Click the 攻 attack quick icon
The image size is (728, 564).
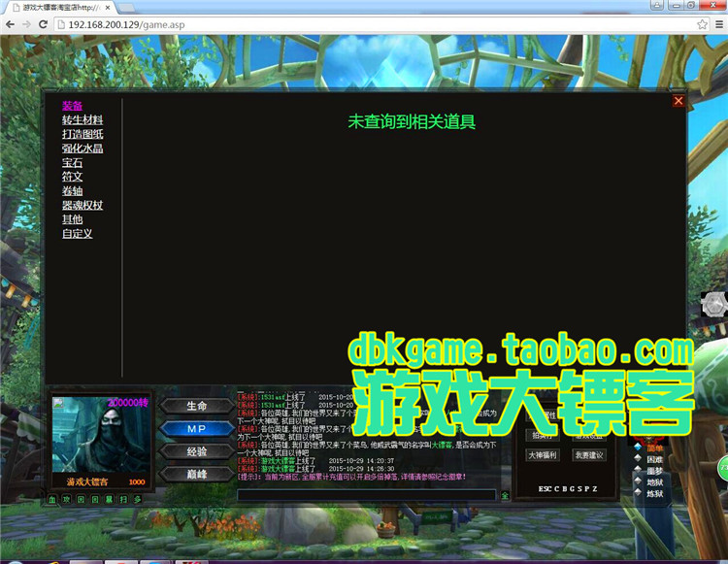tap(67, 500)
